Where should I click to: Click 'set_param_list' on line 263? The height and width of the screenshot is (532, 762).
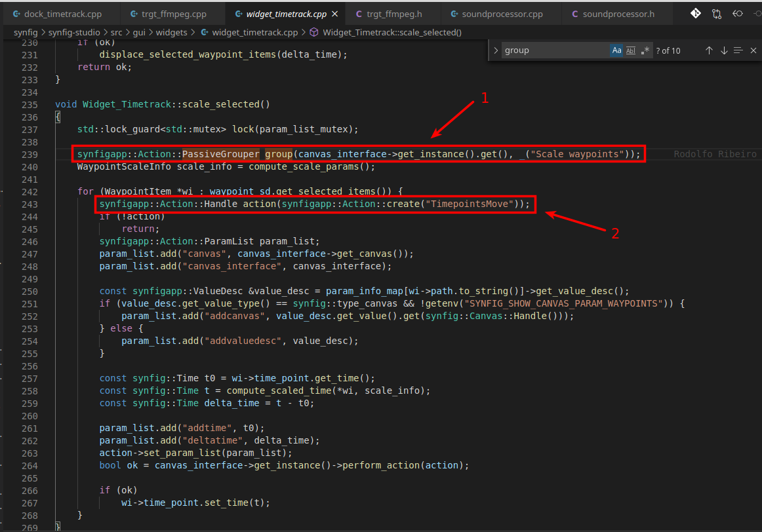coord(182,453)
